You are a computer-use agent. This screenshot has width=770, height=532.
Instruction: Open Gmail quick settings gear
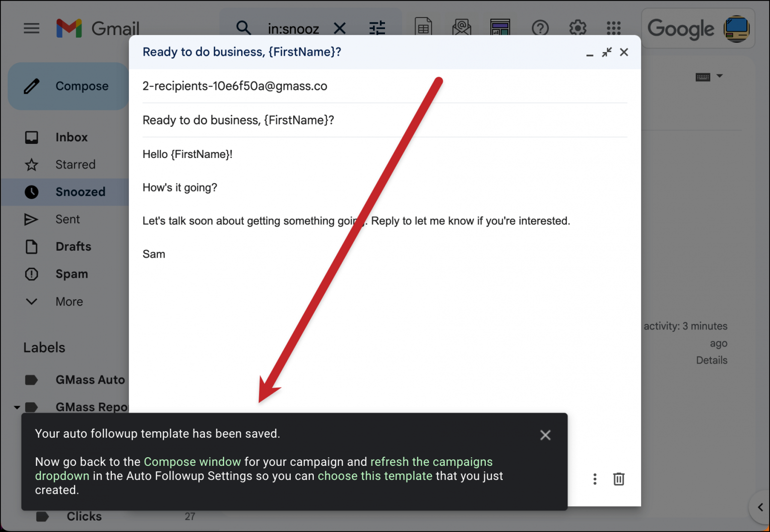[577, 28]
